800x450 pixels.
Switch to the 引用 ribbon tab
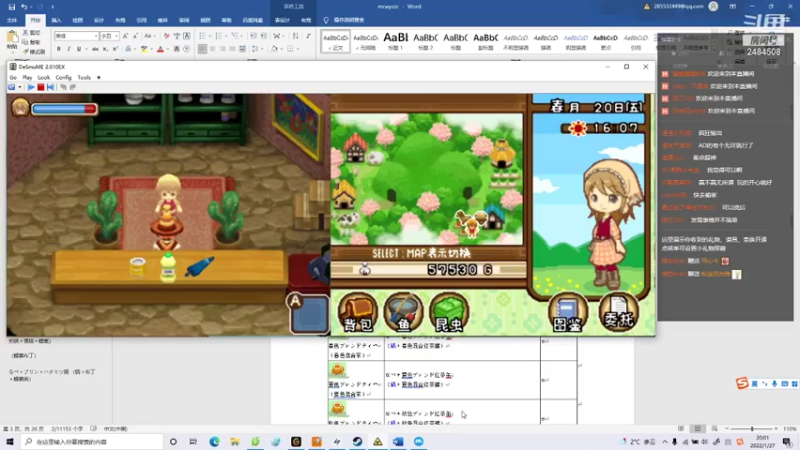(x=141, y=20)
